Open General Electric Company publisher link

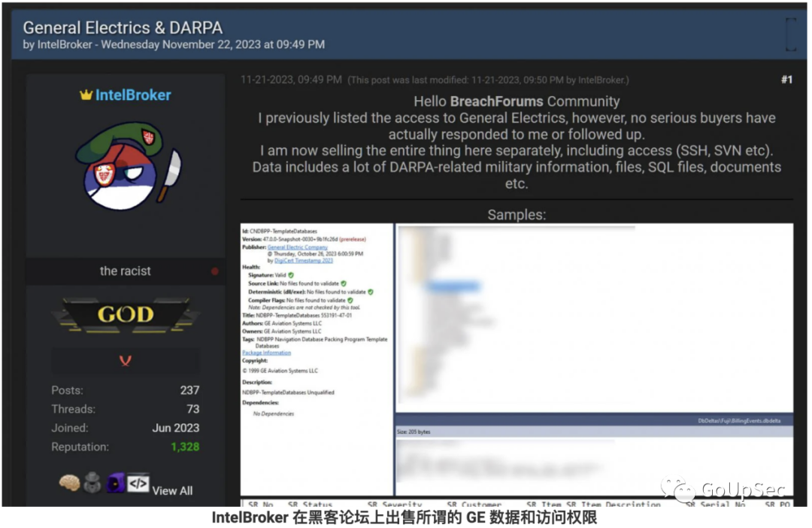(x=297, y=247)
